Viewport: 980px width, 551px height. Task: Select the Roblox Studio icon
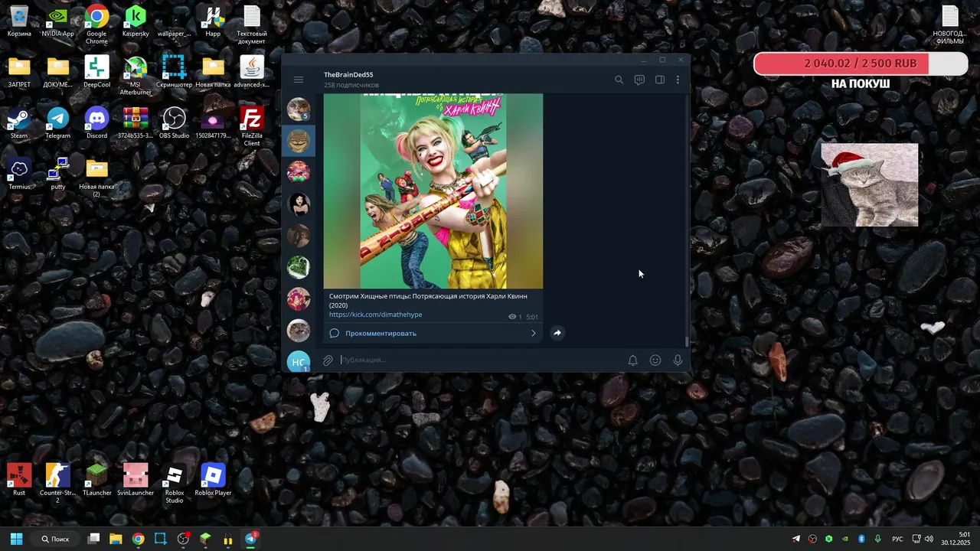click(x=174, y=484)
